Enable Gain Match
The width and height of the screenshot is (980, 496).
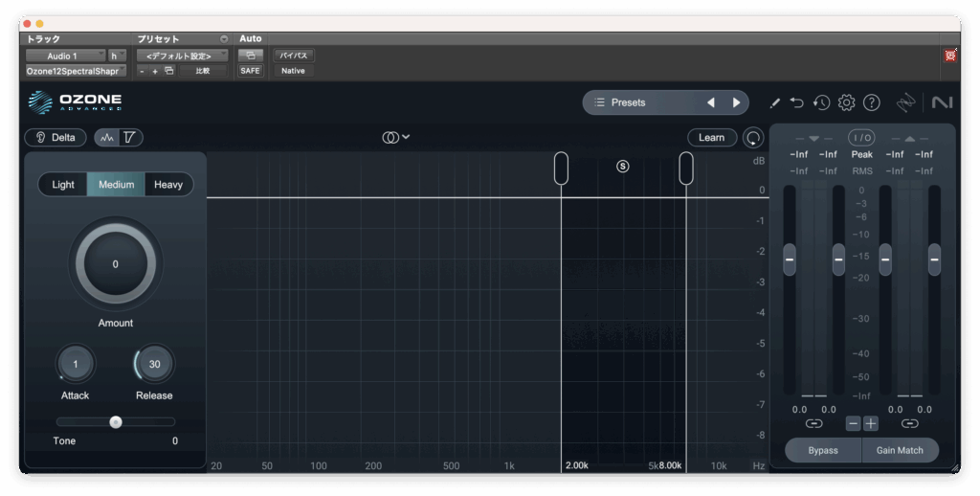(x=901, y=450)
